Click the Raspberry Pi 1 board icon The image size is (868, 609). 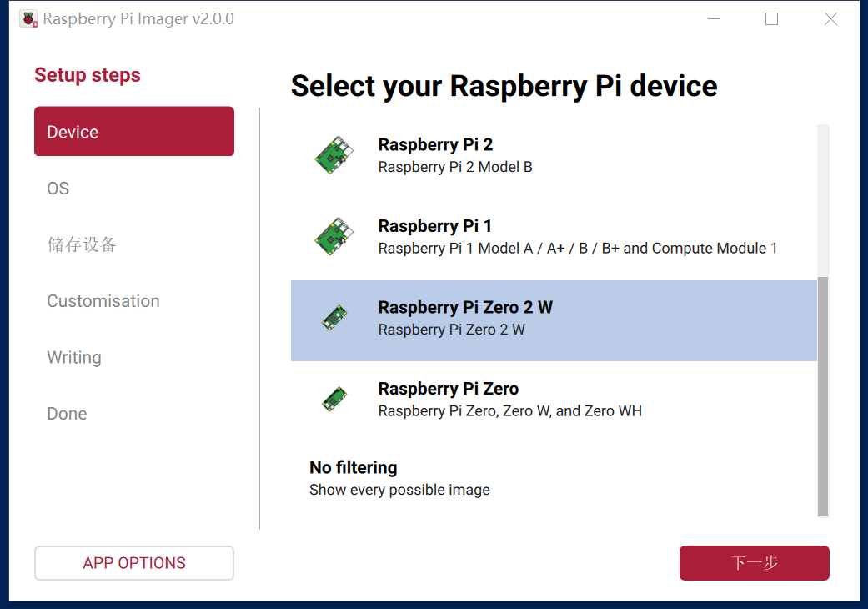click(334, 236)
